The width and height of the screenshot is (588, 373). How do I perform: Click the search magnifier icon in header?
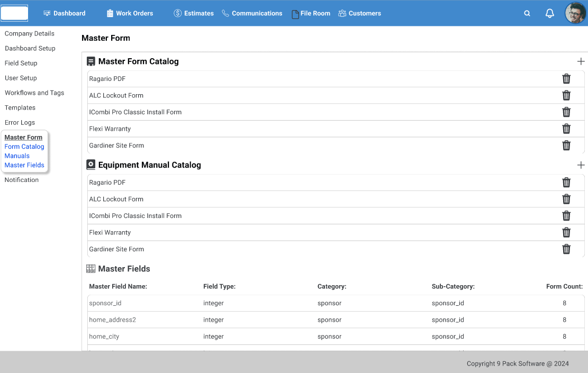[x=527, y=13]
